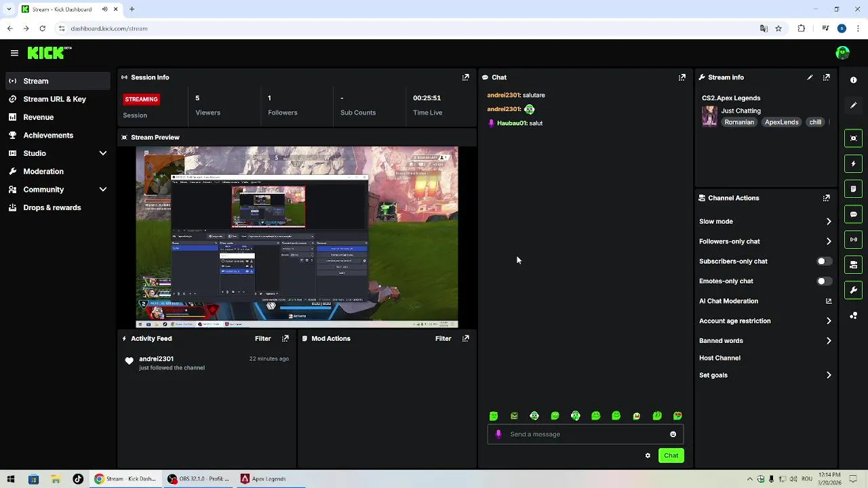Image resolution: width=868 pixels, height=488 pixels.
Task: Open the Mod Actions Filter
Action: pyautogui.click(x=443, y=338)
